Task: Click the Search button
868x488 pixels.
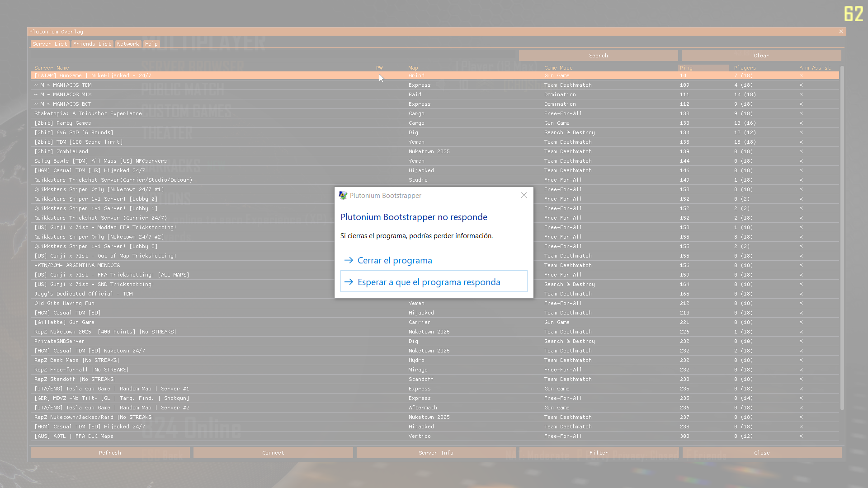Action: tap(598, 56)
